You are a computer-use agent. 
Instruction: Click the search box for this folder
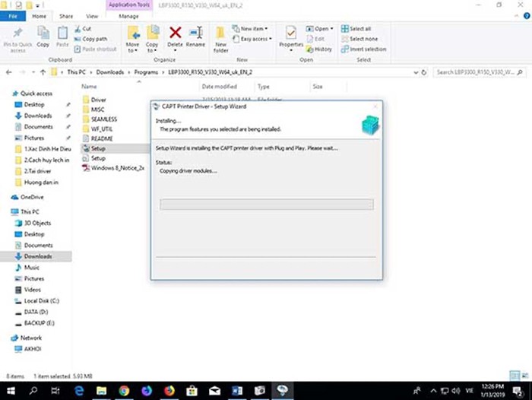[x=480, y=72]
